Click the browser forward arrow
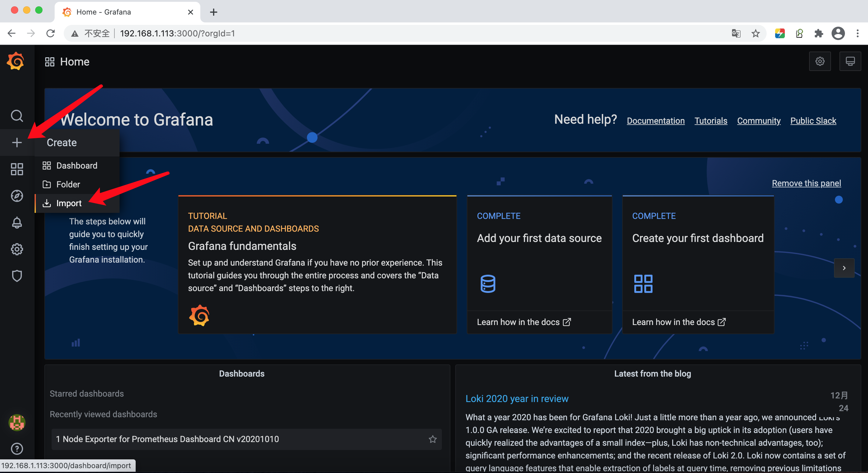The height and width of the screenshot is (473, 868). click(x=31, y=33)
